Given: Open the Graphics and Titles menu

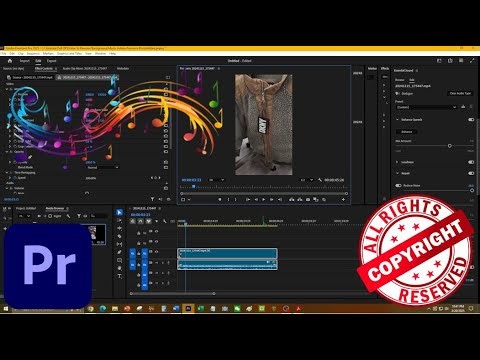Looking at the screenshot, I should (x=69, y=53).
